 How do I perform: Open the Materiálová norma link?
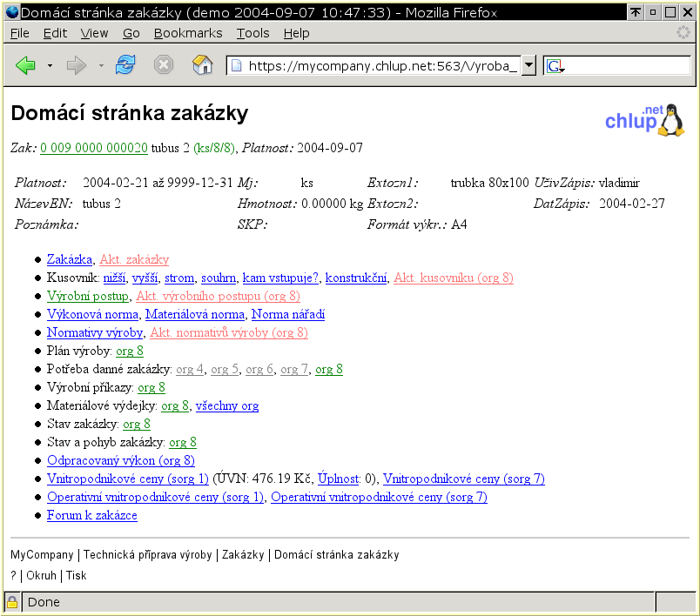pyautogui.click(x=195, y=314)
